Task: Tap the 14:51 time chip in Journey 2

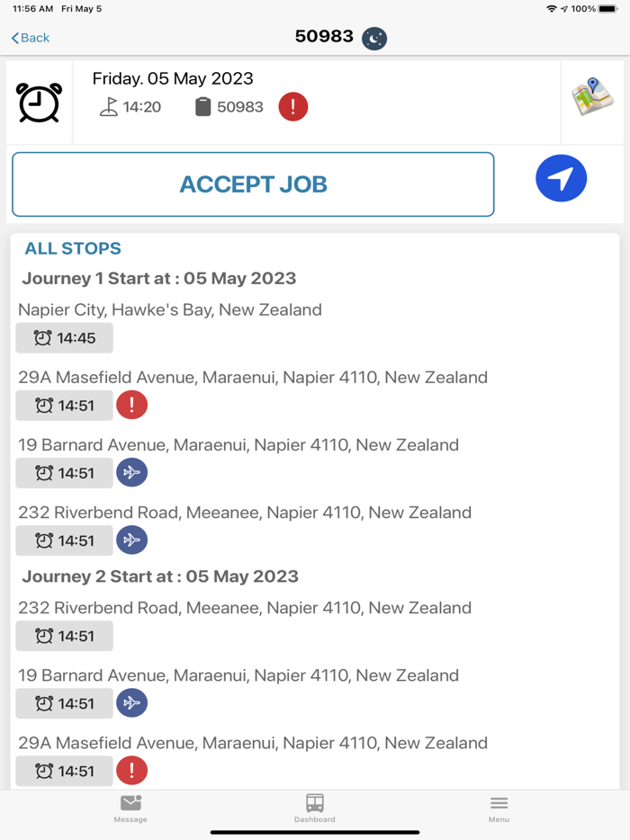Action: 64,636
